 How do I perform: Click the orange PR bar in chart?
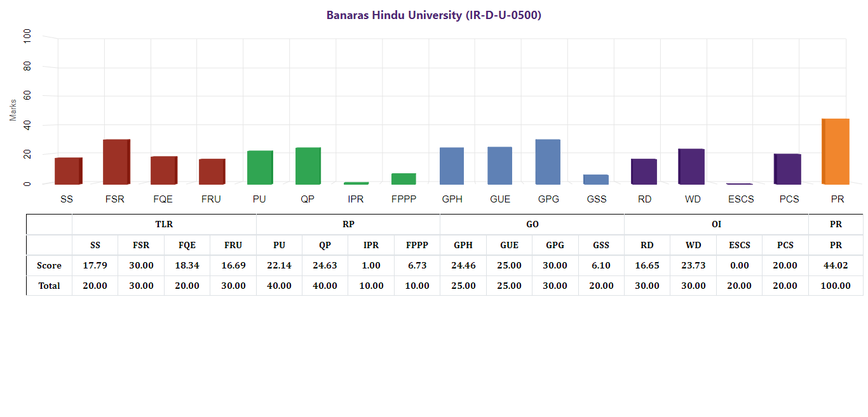(x=836, y=152)
